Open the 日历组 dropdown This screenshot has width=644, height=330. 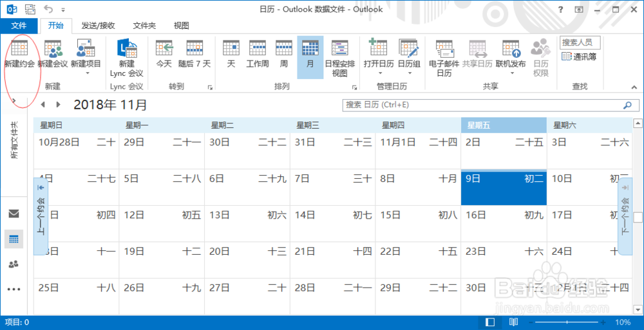click(409, 57)
